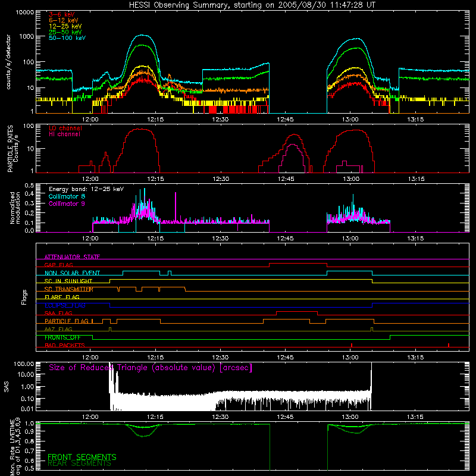Click the 10000 tick on counts axis

pyautogui.click(x=24, y=12)
